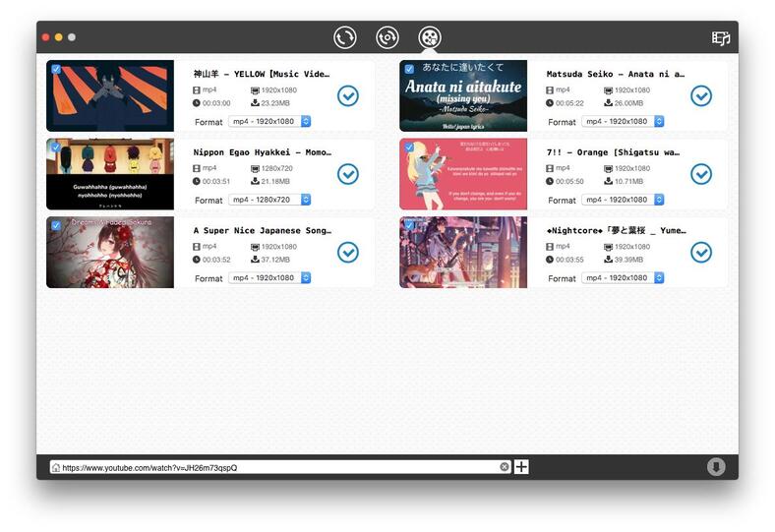The image size is (775, 532).
Task: Select title '7!! – Orange [Shigatsu wa…'
Action: point(613,152)
